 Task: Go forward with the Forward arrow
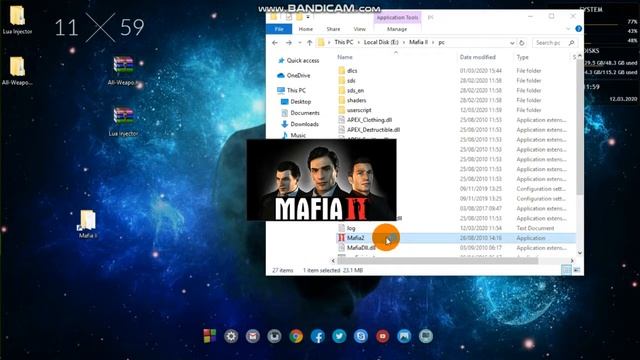[289, 42]
